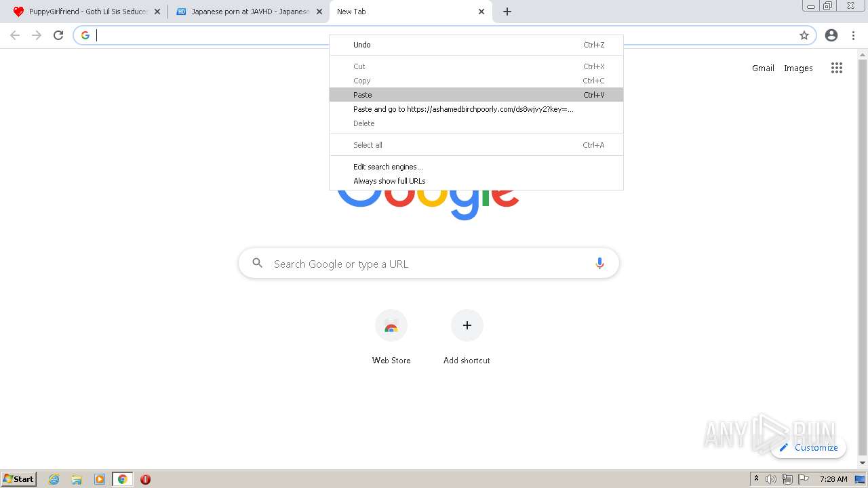
Task: Open the Chrome three-dot menu
Action: pos(853,35)
